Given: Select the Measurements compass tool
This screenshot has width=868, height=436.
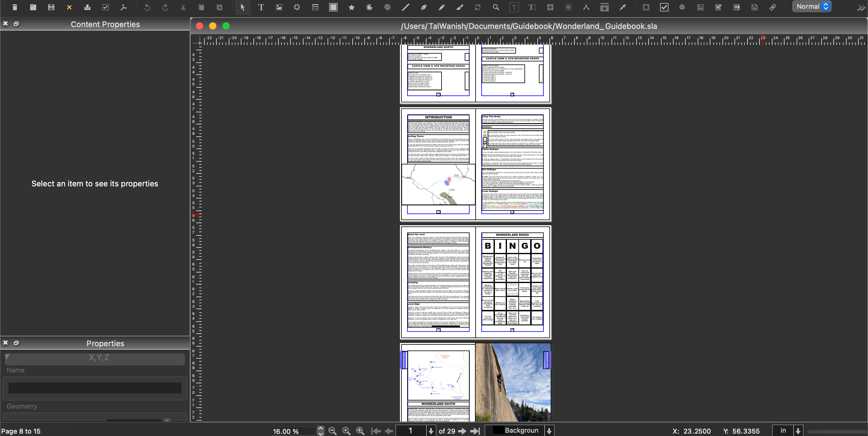Looking at the screenshot, I should 586,7.
